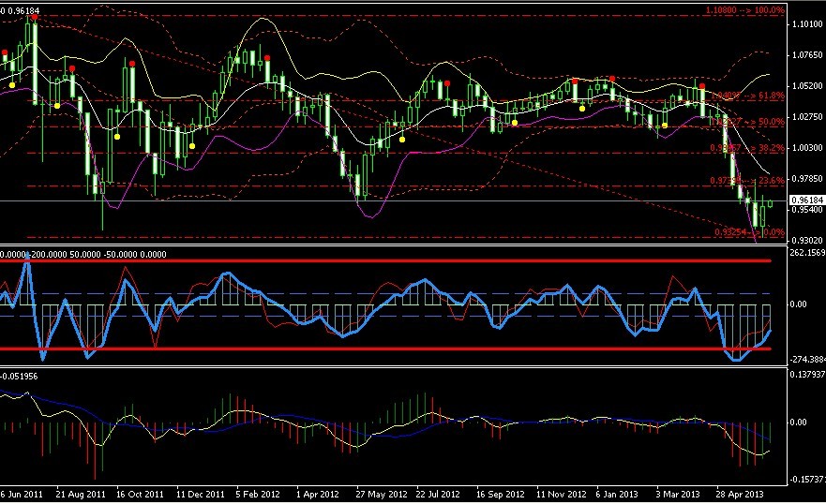Click the '6 Jun 2011' date label
The height and width of the screenshot is (504, 826).
(x=22, y=494)
